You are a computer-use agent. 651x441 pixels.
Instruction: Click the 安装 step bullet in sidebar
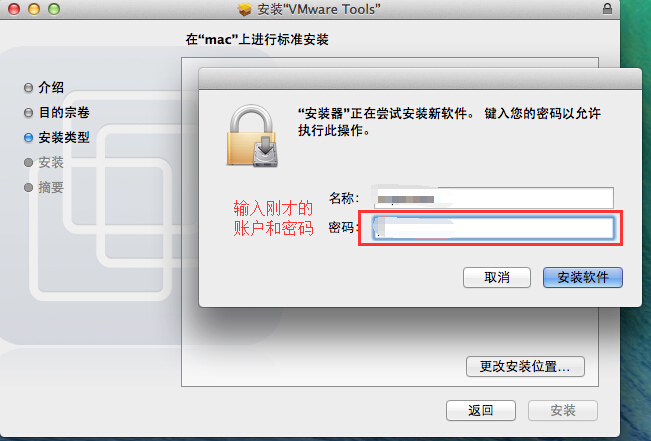28,162
